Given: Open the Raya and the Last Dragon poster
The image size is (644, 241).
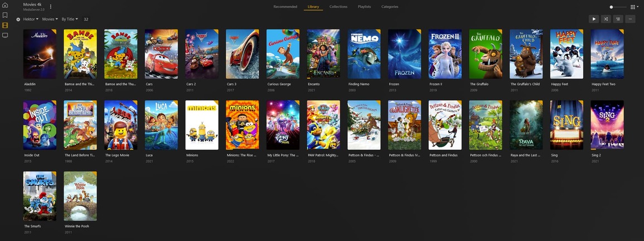Looking at the screenshot, I should pos(526,125).
